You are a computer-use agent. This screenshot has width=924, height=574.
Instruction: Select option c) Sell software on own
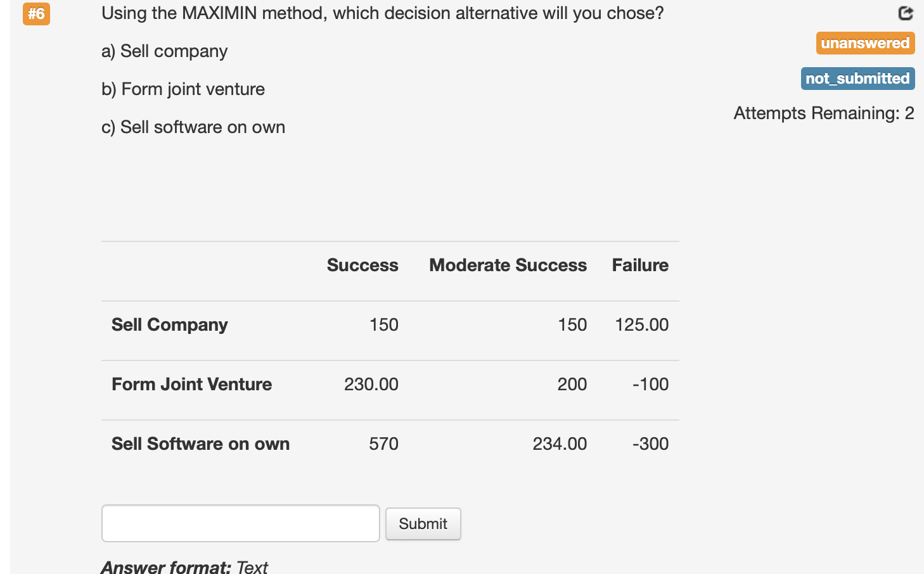[193, 127]
